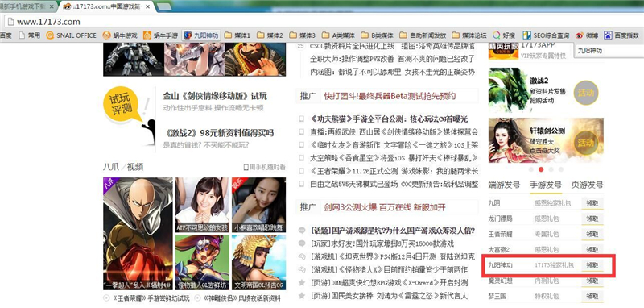Viewport: 644px width, 308px height.
Task: Open the A类媒体 bookmark folder
Action: coord(338,35)
